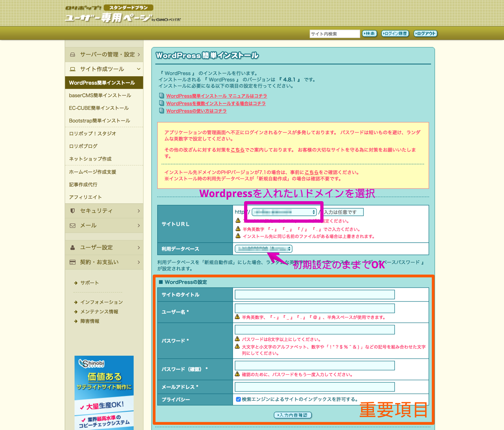Screen dimensions: 504x430
Task: Expand the メール menu section
Action: (x=104, y=226)
